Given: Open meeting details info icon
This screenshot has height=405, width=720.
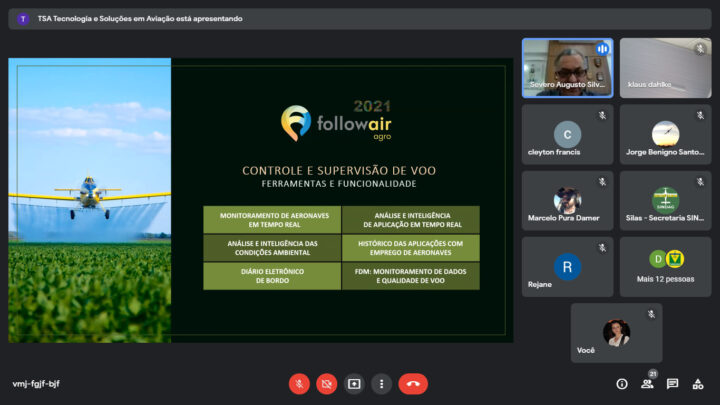Looking at the screenshot, I should click(622, 383).
